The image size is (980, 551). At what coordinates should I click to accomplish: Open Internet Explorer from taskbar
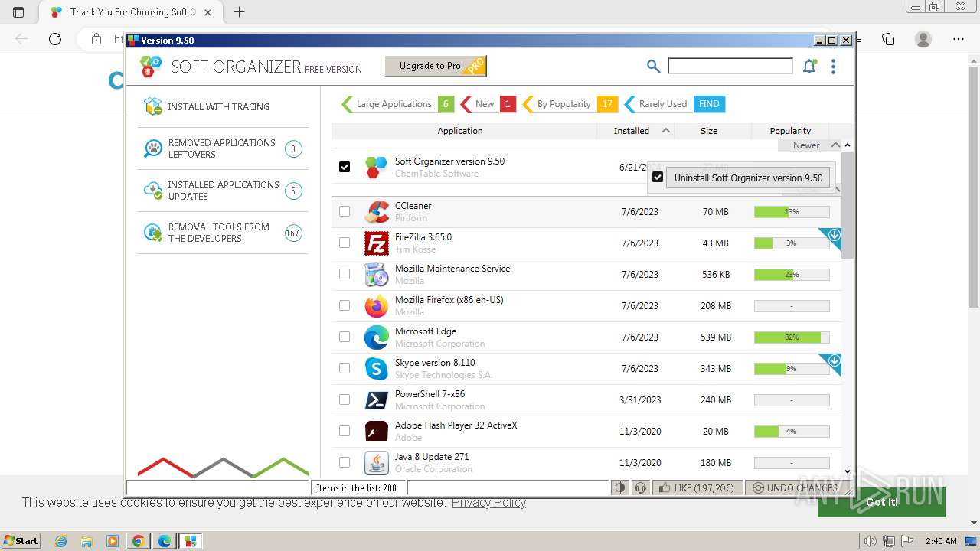[60, 541]
